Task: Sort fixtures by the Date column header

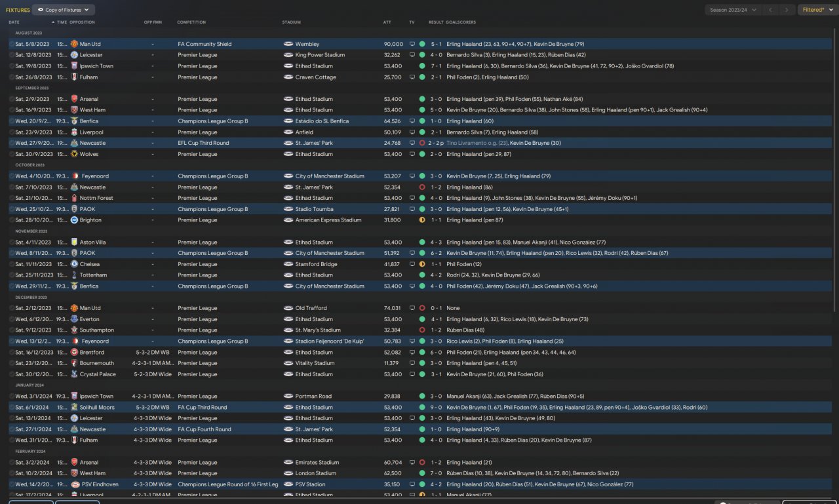Action: pyautogui.click(x=14, y=22)
